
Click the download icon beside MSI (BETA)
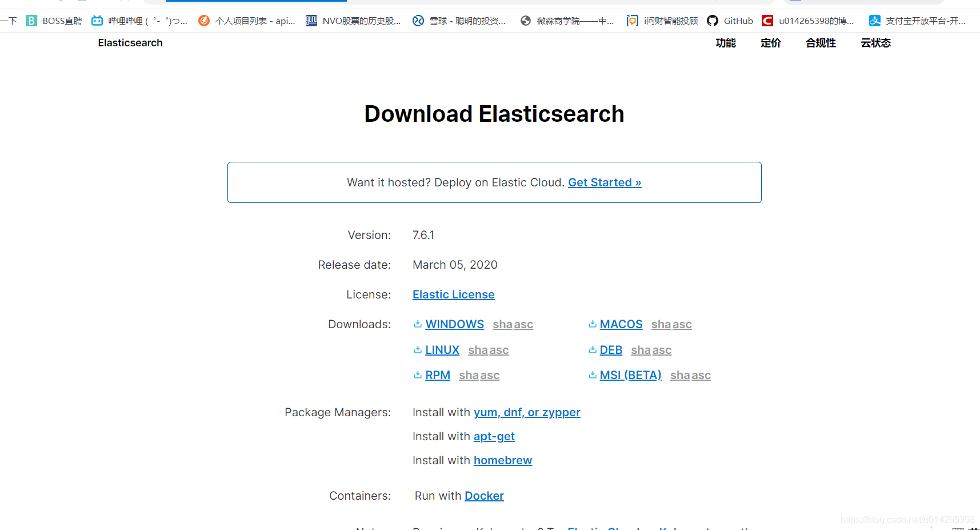click(593, 375)
